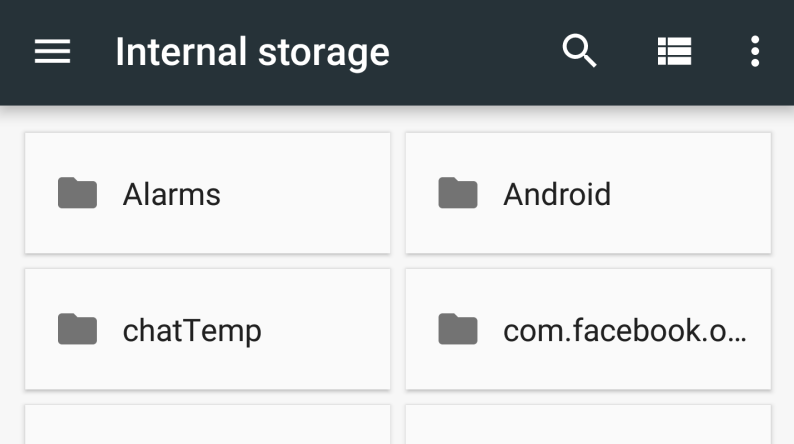Image resolution: width=794 pixels, height=444 pixels.
Task: Tap the partially visible card below chatTemp
Action: (207, 426)
